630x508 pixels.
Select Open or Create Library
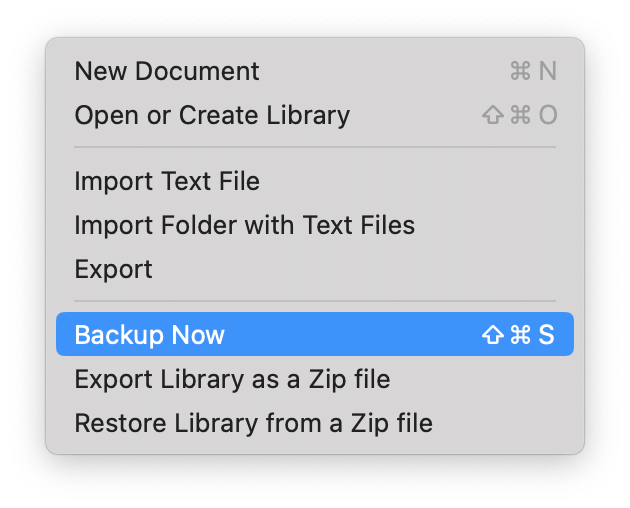pos(315,115)
